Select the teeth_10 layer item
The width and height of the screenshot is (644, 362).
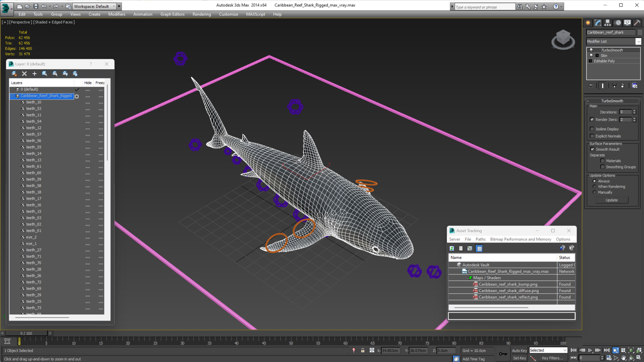(33, 102)
